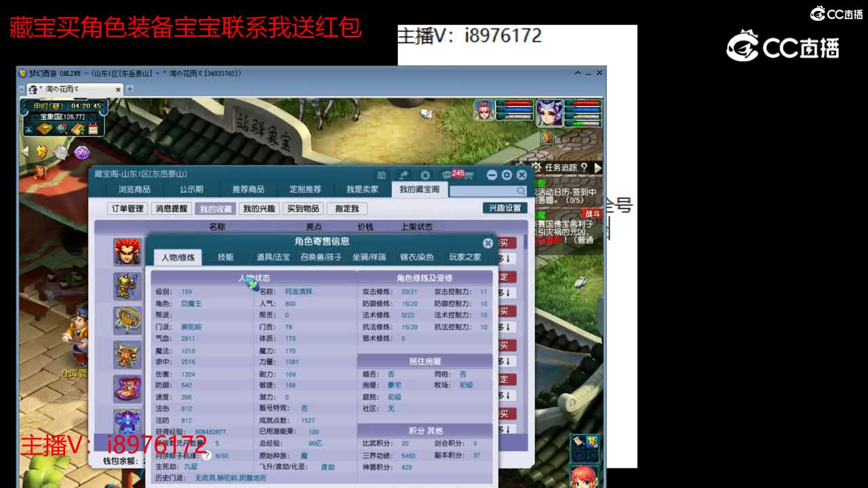The height and width of the screenshot is (488, 868).
Task: Click the 宝象国 location coordinates label
Action: point(62,117)
